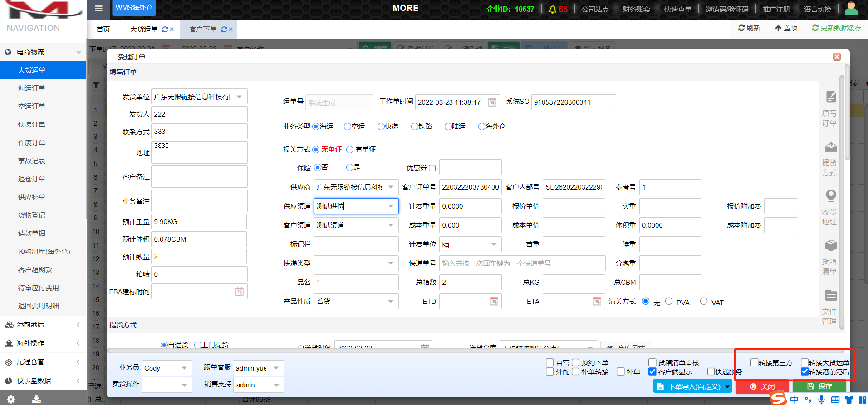
Task: Open the 产品性质 dropdown list
Action: pyautogui.click(x=391, y=302)
